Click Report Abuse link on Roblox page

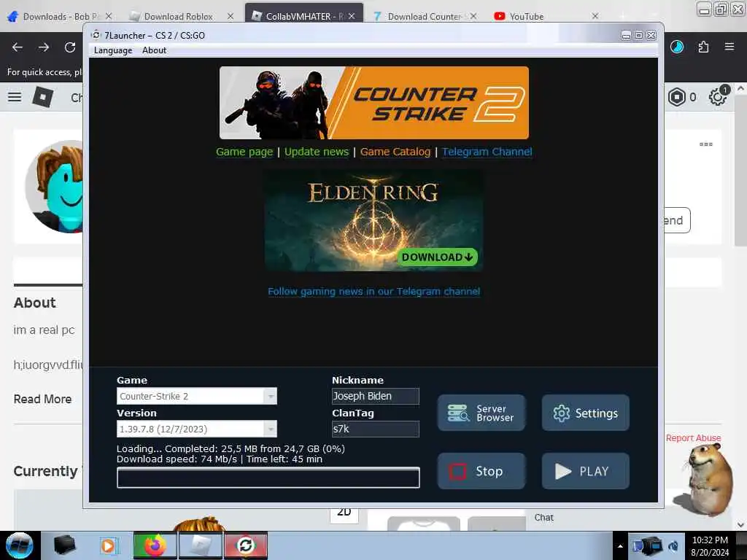coord(693,438)
